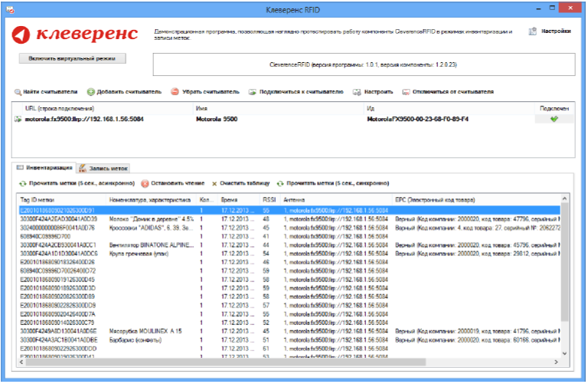
Task: Click Очистить таблицу label
Action: (x=245, y=183)
